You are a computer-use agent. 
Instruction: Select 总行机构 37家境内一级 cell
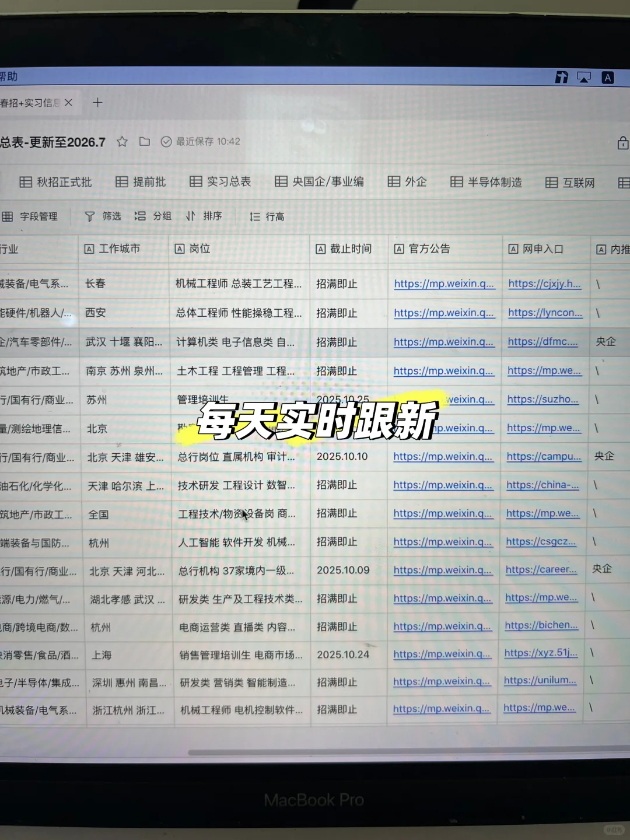click(x=242, y=570)
